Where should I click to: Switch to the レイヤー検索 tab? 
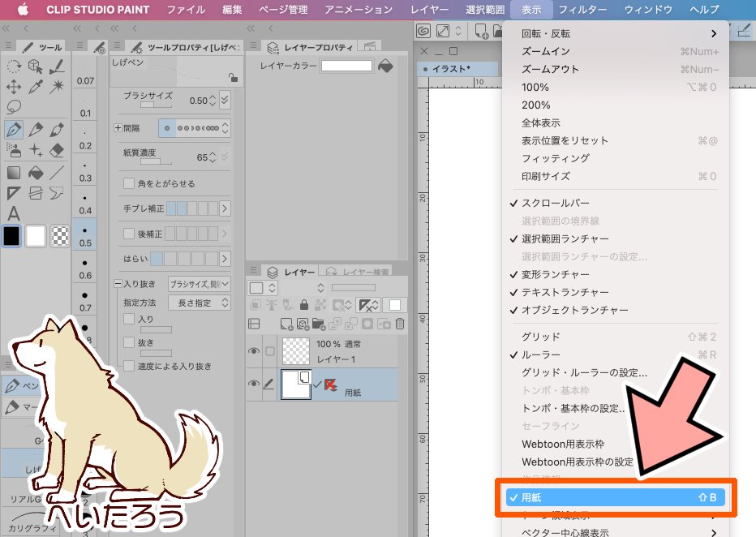tap(357, 272)
